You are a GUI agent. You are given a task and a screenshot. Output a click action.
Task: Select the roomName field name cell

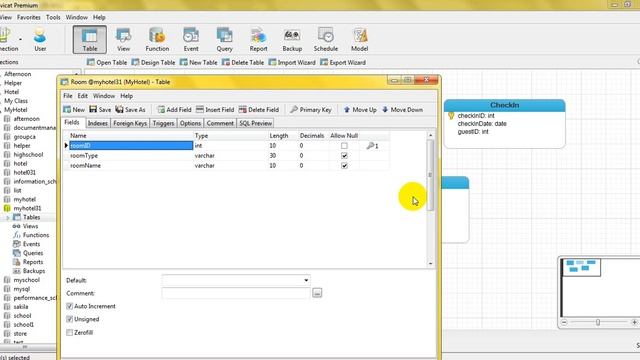[131, 165]
